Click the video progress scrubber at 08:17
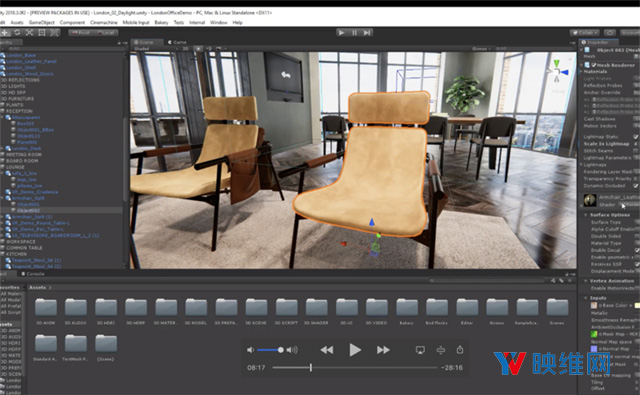The width and height of the screenshot is (640, 395). click(311, 368)
